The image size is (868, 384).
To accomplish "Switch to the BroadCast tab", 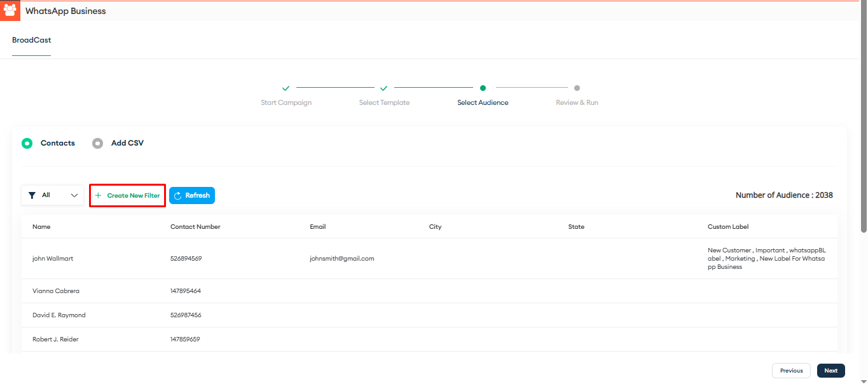I will pyautogui.click(x=32, y=40).
